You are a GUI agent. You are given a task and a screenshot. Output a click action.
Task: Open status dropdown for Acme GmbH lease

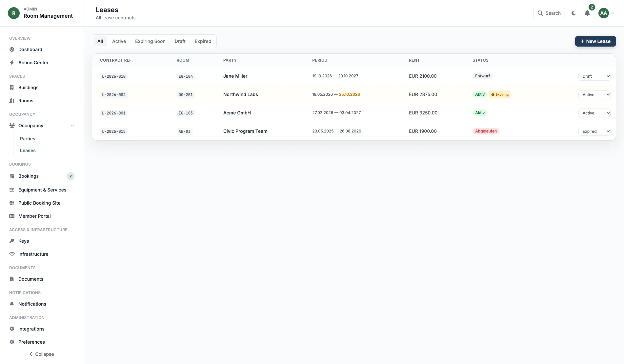(x=594, y=113)
